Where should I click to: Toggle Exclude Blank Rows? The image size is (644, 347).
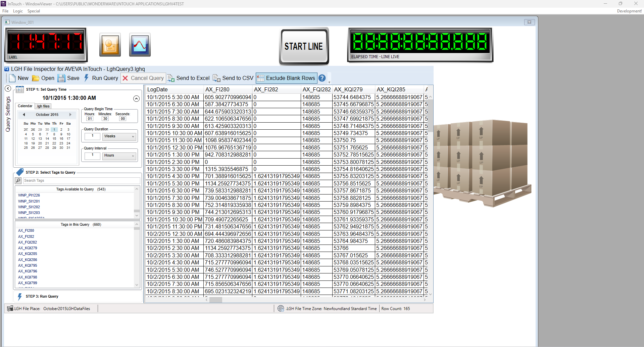click(x=286, y=78)
